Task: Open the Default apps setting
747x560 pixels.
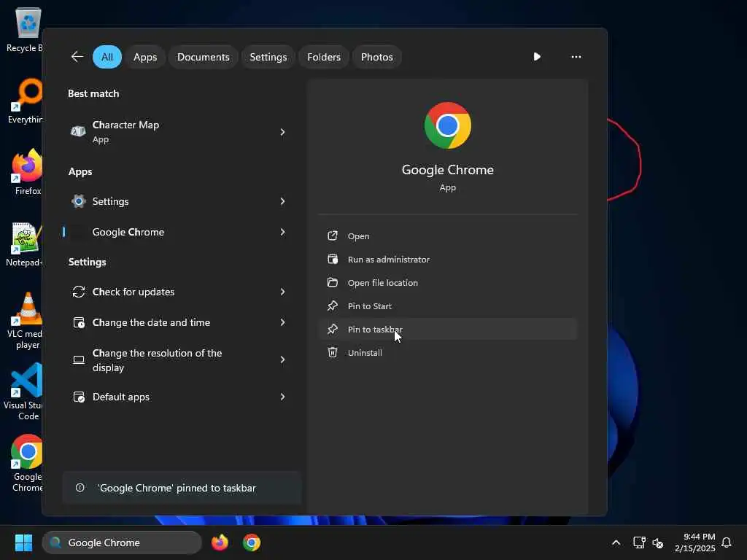Action: [x=179, y=397]
